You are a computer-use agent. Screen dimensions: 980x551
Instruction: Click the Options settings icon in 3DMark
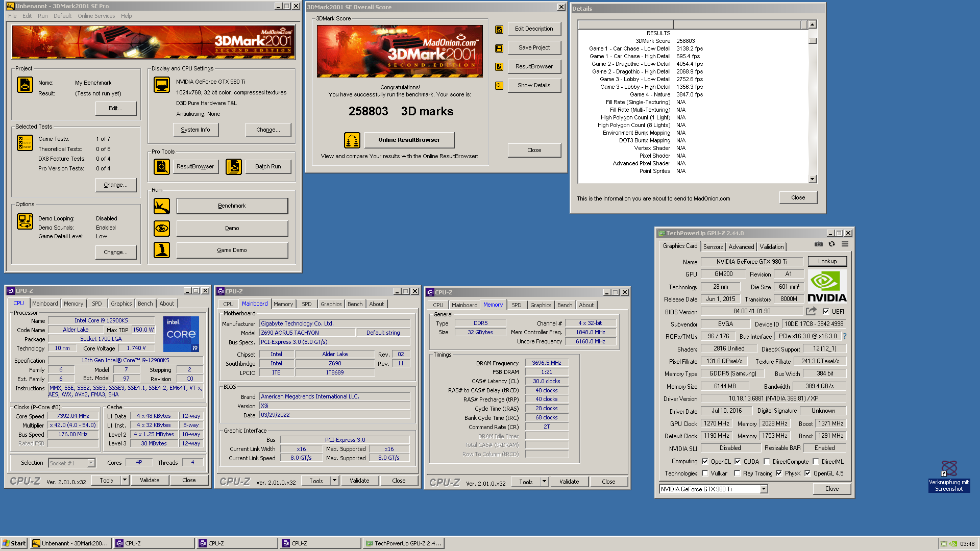(x=25, y=221)
